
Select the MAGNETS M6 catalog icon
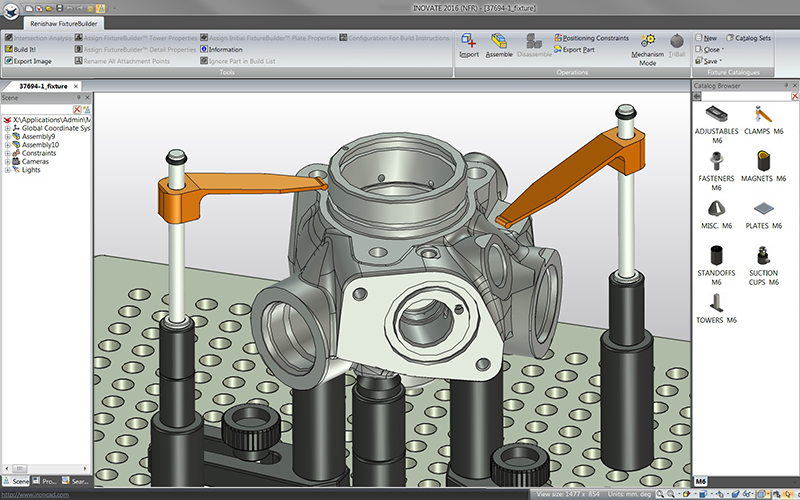(763, 160)
